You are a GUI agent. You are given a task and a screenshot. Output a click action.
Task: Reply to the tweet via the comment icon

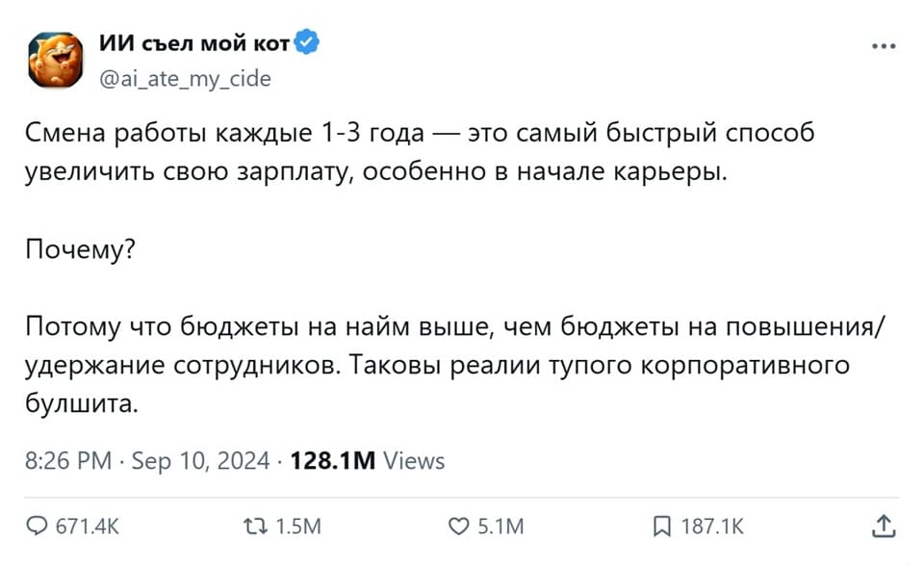tap(38, 527)
